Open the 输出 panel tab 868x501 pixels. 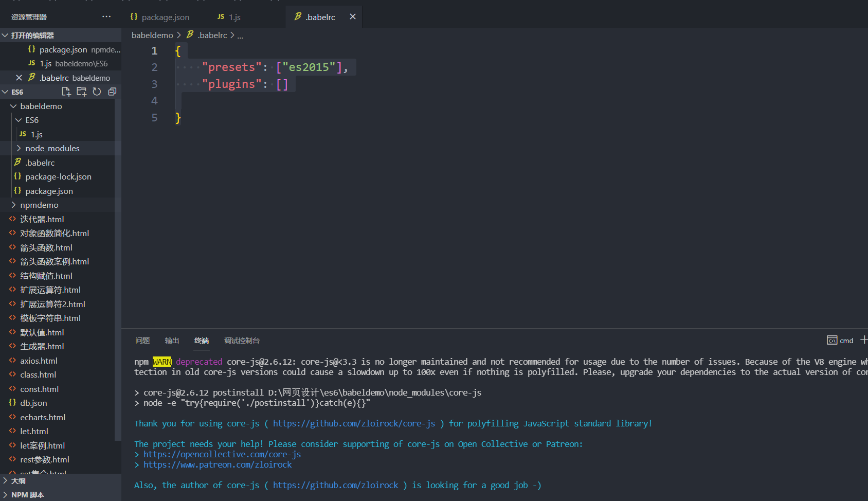172,341
